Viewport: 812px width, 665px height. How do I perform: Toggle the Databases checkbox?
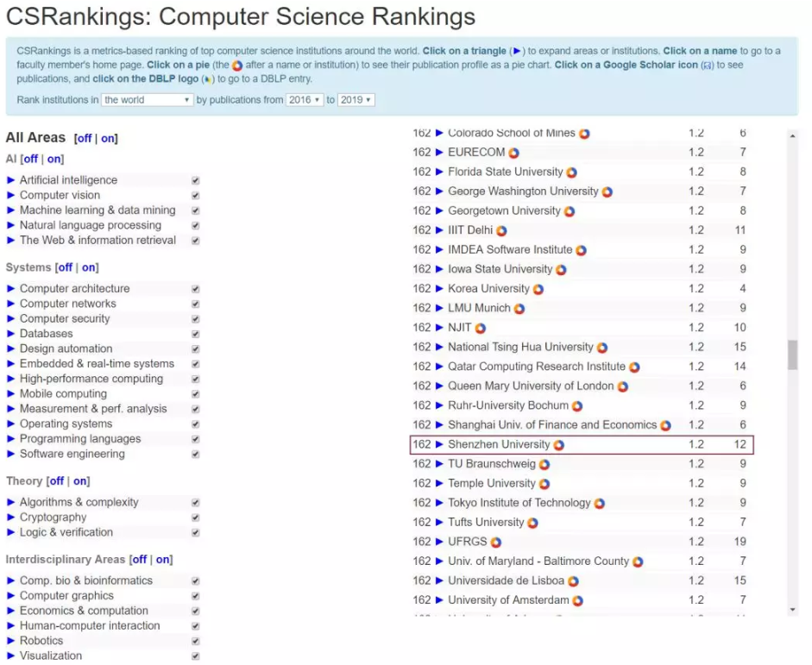[195, 335]
